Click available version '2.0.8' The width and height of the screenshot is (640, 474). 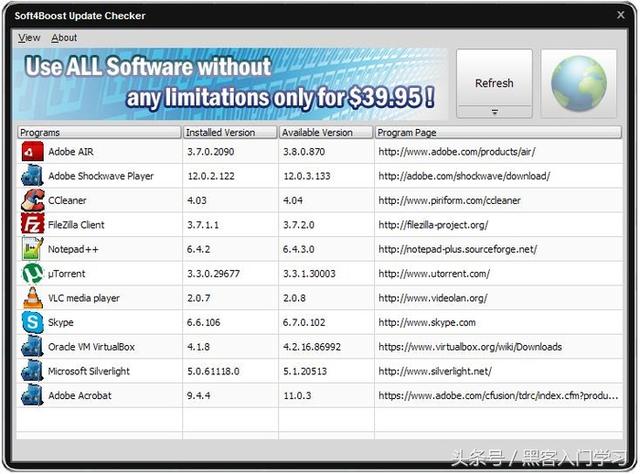point(294,298)
